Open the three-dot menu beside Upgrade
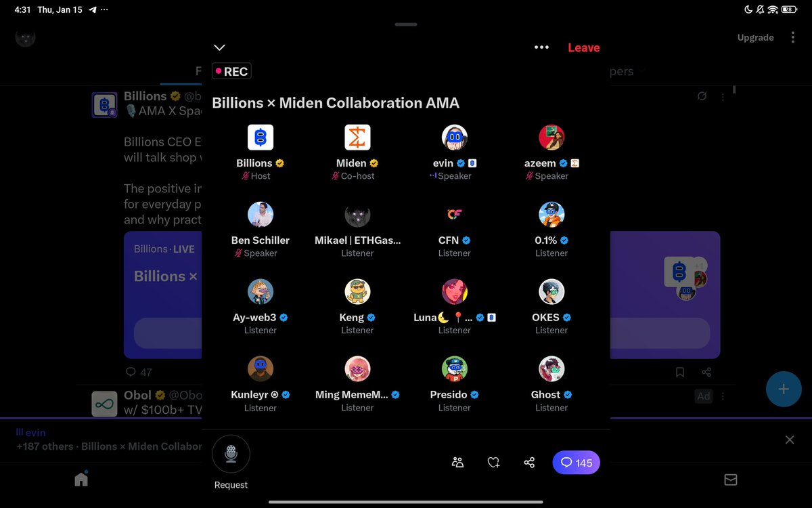Image resolution: width=812 pixels, height=508 pixels. [792, 38]
